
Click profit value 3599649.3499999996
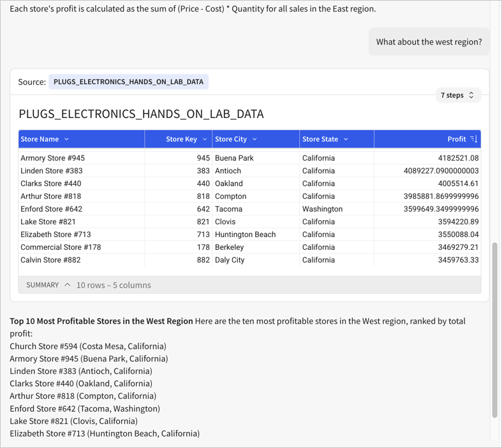pyautogui.click(x=427, y=209)
